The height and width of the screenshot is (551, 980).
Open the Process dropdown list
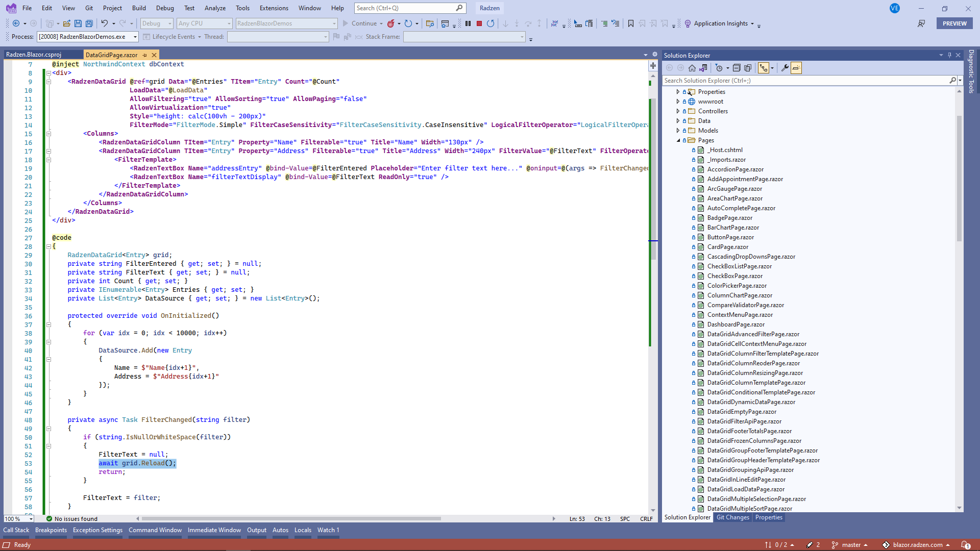click(x=135, y=37)
